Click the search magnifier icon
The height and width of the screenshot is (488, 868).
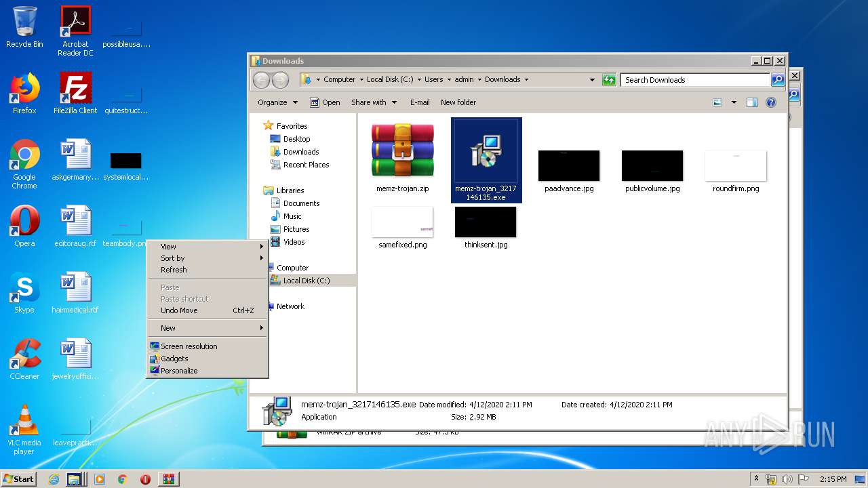tap(778, 80)
